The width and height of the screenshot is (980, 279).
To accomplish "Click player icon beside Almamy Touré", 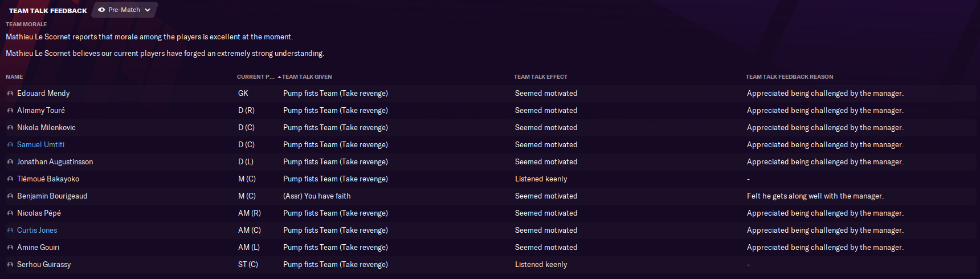I will pyautogui.click(x=10, y=111).
